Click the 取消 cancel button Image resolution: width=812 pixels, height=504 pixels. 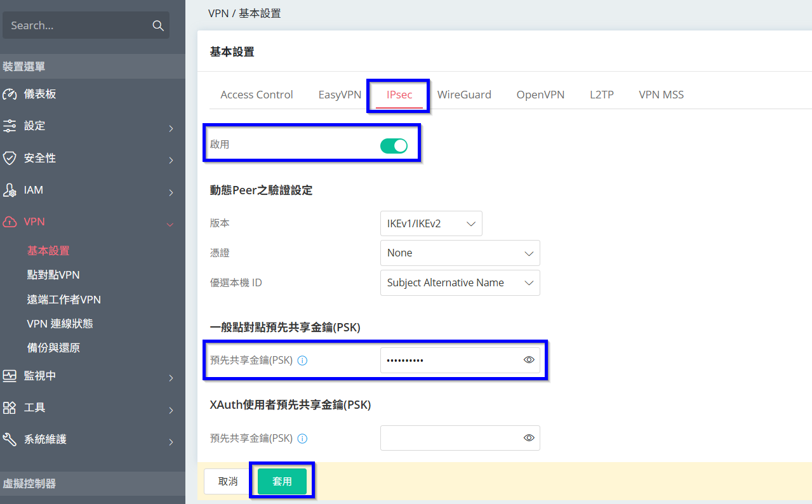point(228,482)
